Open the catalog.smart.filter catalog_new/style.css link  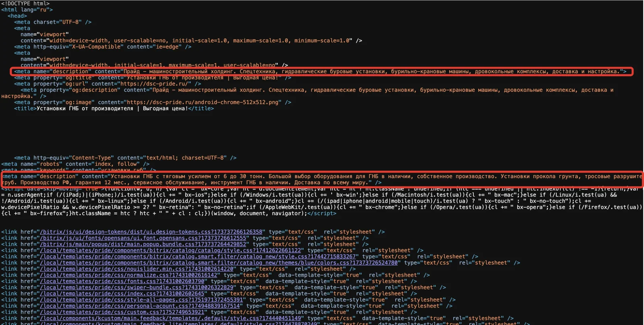tap(198, 257)
